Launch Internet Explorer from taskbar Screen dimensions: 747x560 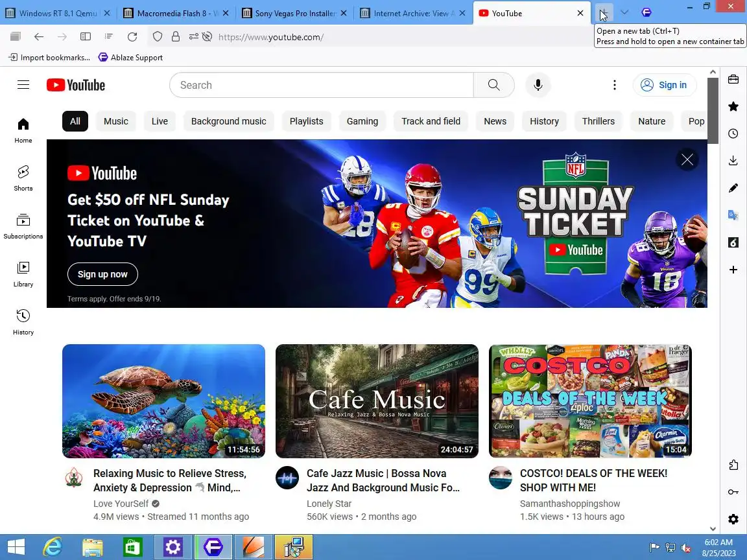coord(53,546)
